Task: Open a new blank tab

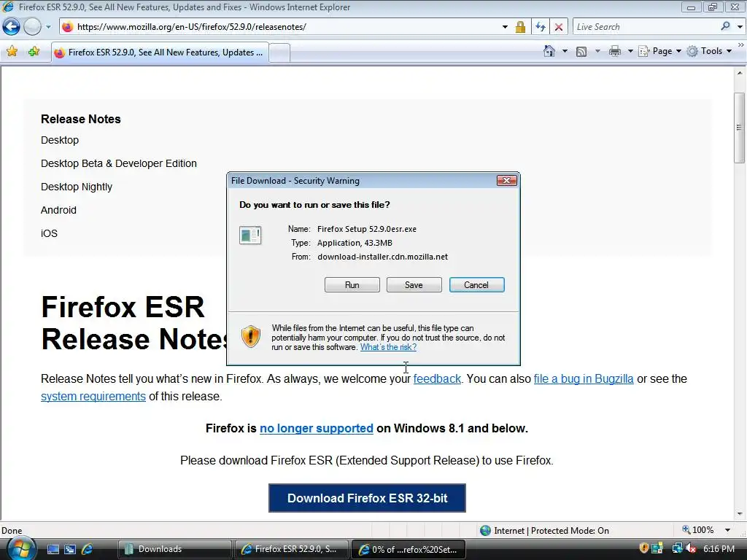Action: click(x=279, y=52)
